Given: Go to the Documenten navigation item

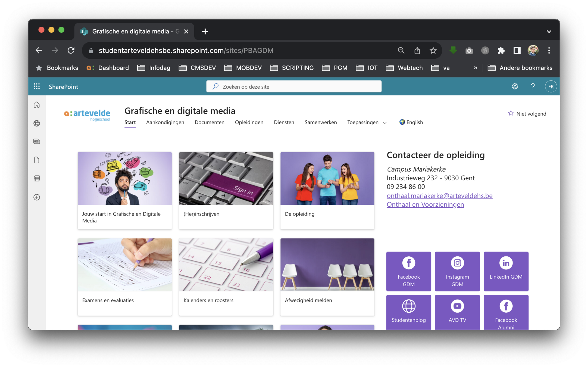Looking at the screenshot, I should (x=209, y=122).
